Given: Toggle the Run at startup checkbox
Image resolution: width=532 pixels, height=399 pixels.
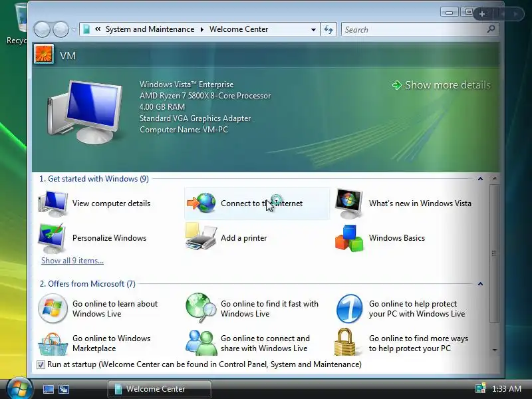Looking at the screenshot, I should (x=41, y=364).
